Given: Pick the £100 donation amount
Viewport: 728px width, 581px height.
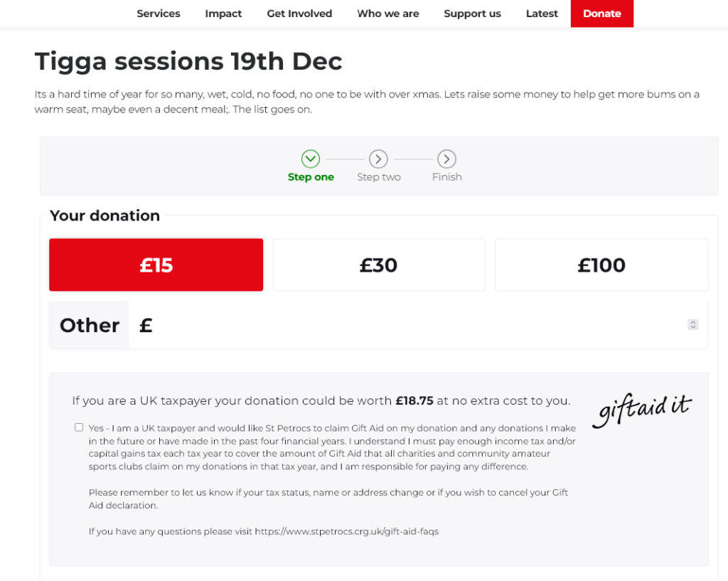Looking at the screenshot, I should coord(601,265).
